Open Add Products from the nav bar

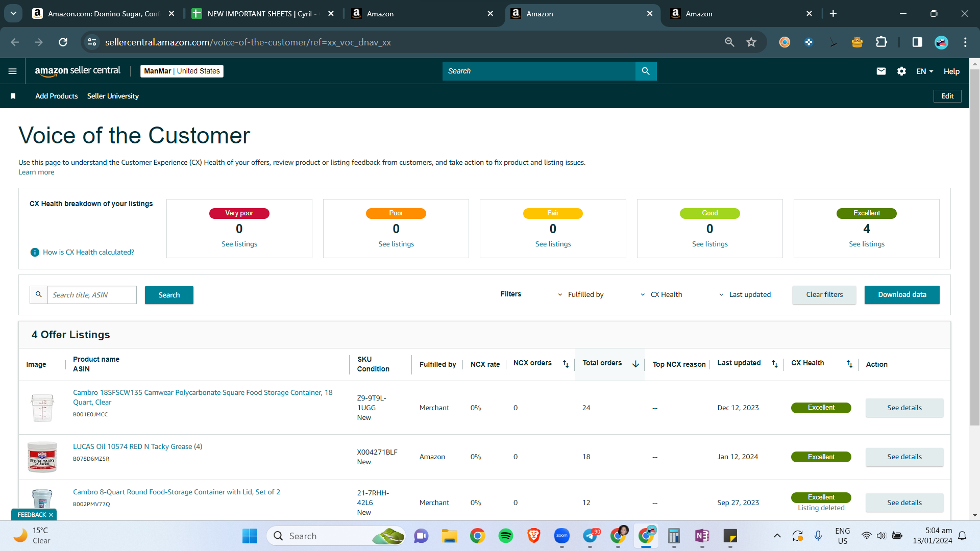coord(57,96)
